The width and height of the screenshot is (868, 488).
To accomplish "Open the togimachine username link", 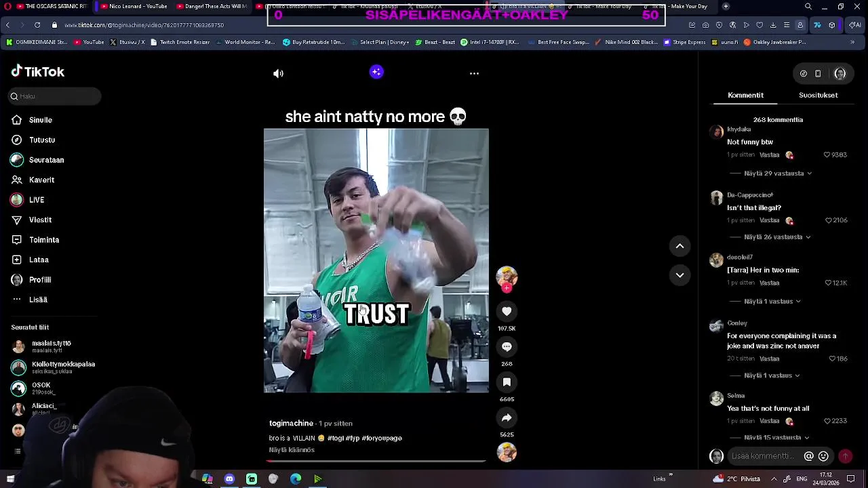I will click(x=291, y=424).
